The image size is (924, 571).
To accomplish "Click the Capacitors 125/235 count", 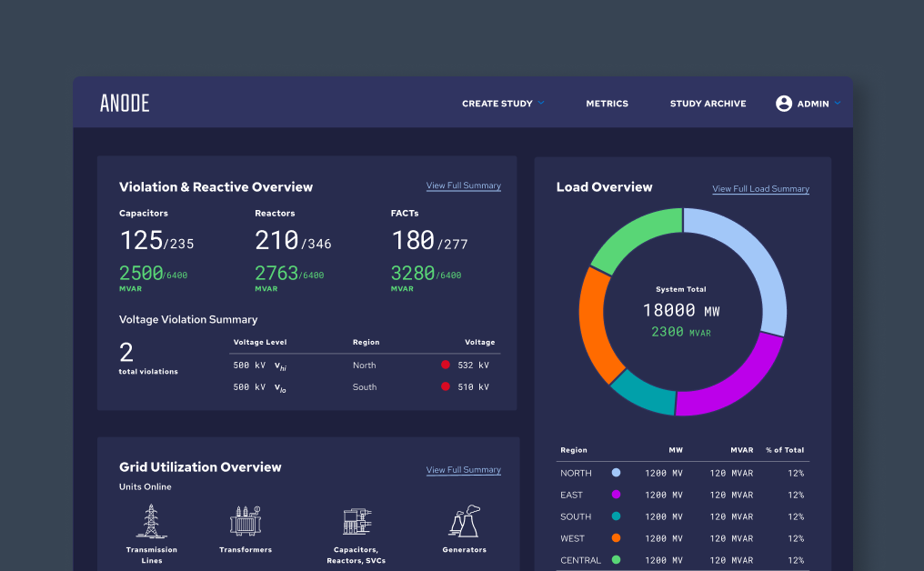I will 156,240.
